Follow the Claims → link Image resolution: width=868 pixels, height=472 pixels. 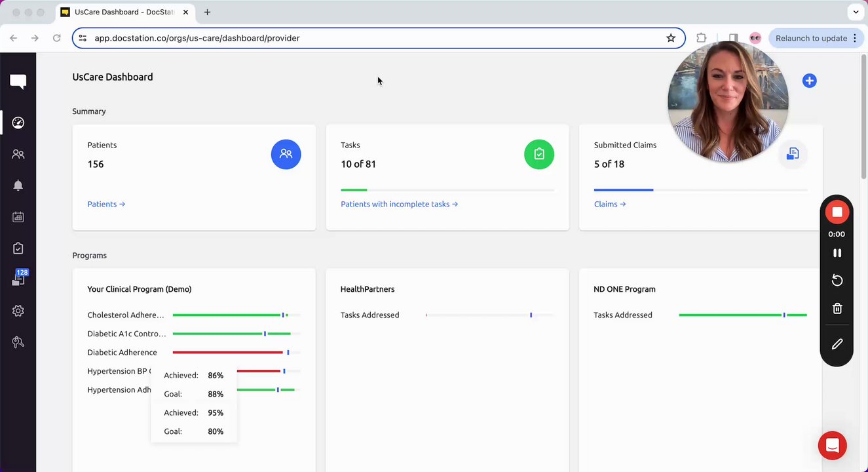pos(610,204)
